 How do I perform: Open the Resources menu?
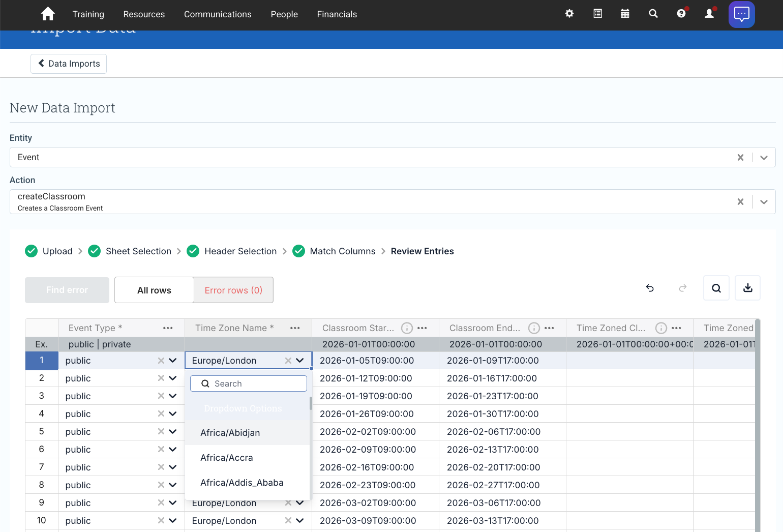coord(144,14)
